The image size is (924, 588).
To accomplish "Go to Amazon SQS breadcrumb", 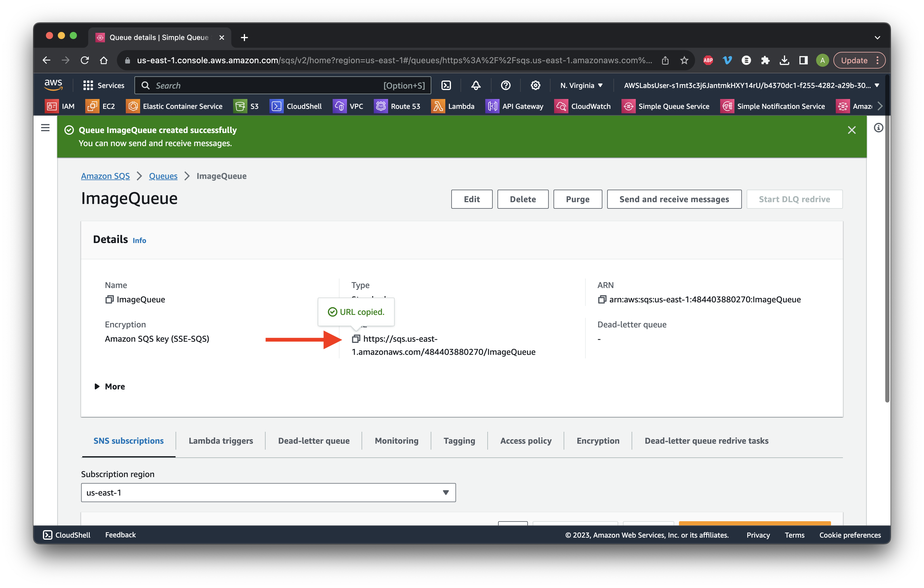I will pos(105,176).
